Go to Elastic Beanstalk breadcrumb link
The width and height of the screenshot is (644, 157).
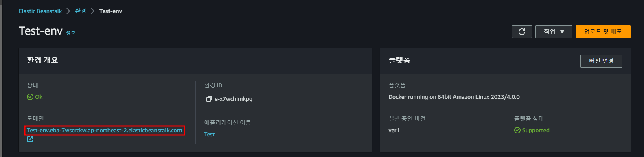(40, 11)
